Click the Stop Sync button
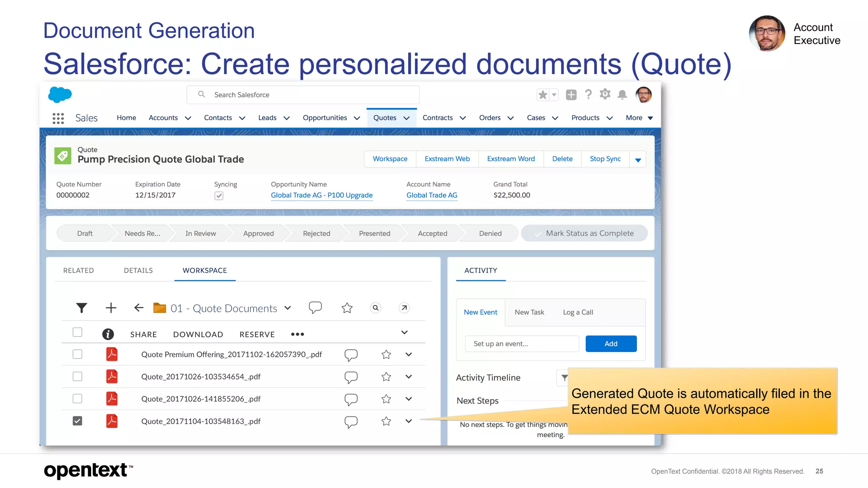This screenshot has width=868, height=488. click(x=605, y=159)
